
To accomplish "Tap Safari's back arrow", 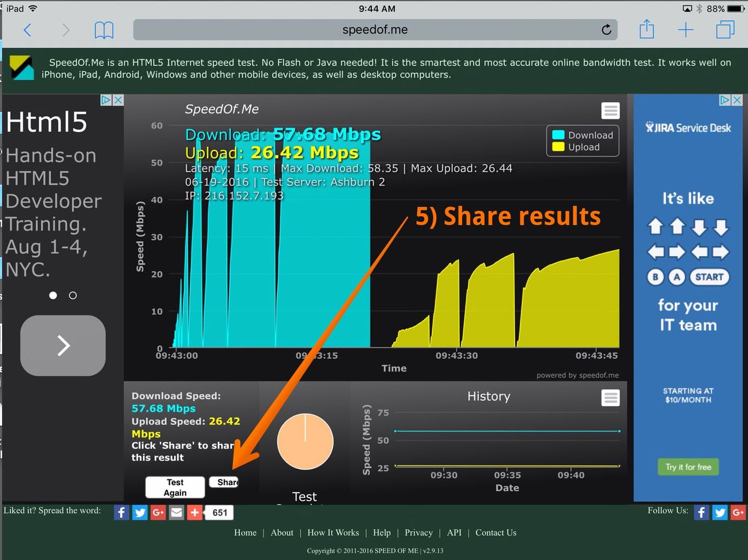I will pyautogui.click(x=27, y=30).
